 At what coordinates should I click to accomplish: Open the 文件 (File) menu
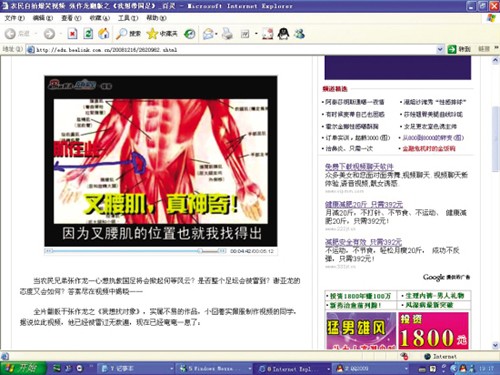coord(14,18)
